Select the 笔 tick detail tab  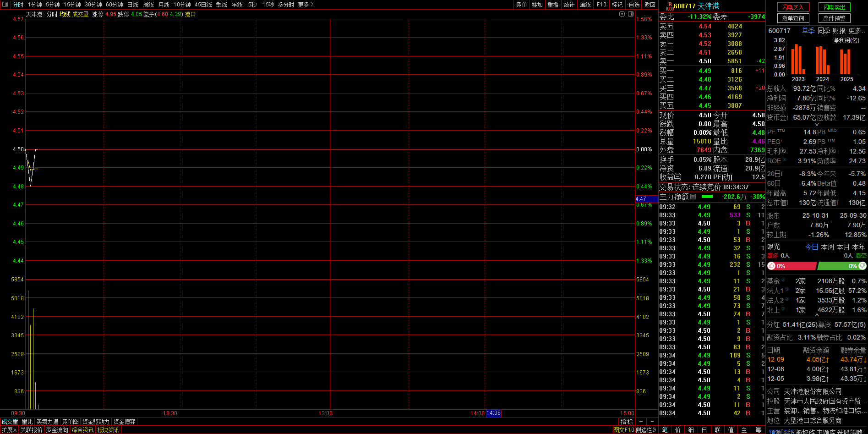coord(665,430)
